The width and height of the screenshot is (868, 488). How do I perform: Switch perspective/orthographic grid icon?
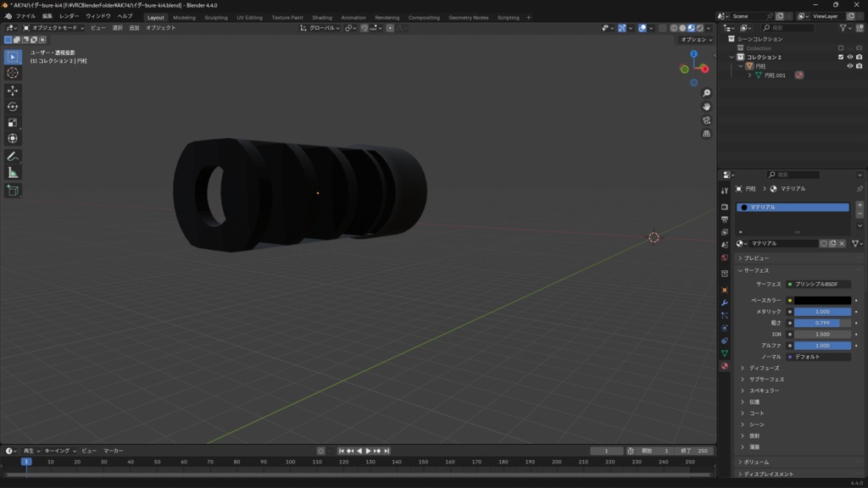706,134
